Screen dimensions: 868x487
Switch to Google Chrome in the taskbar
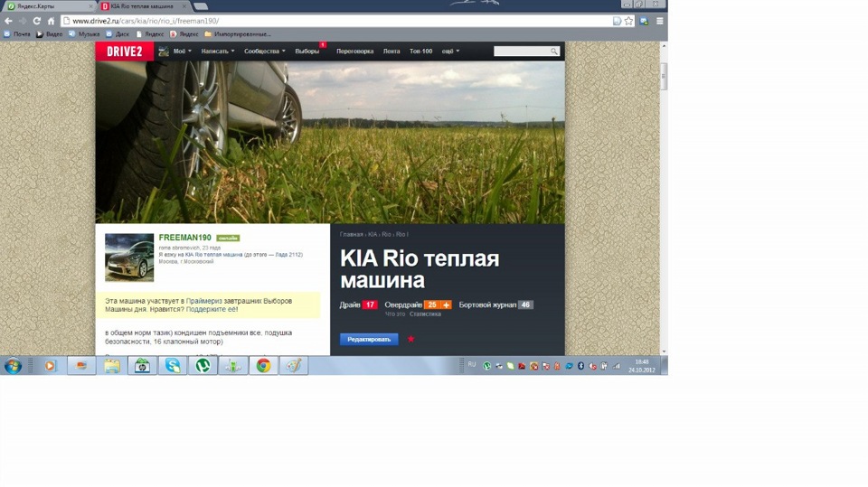click(263, 366)
